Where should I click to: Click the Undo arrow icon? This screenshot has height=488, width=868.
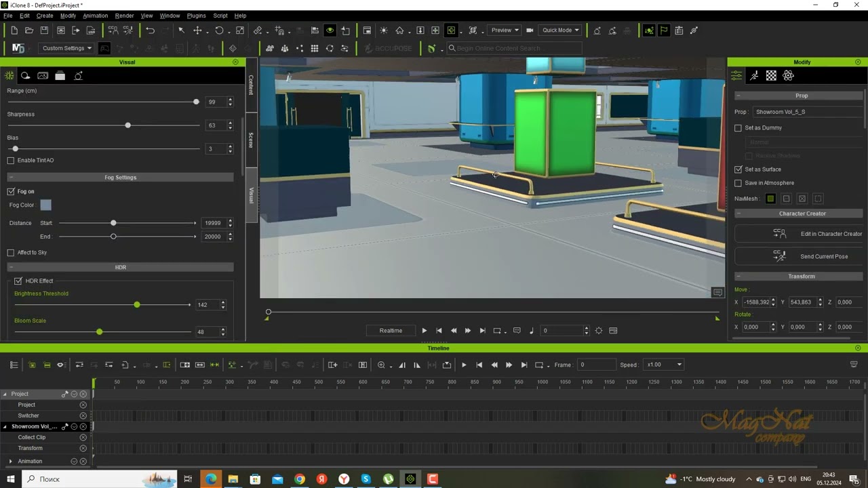tap(150, 30)
